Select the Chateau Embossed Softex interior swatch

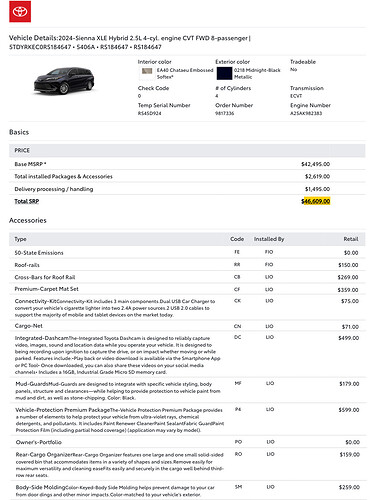pyautogui.click(x=147, y=71)
